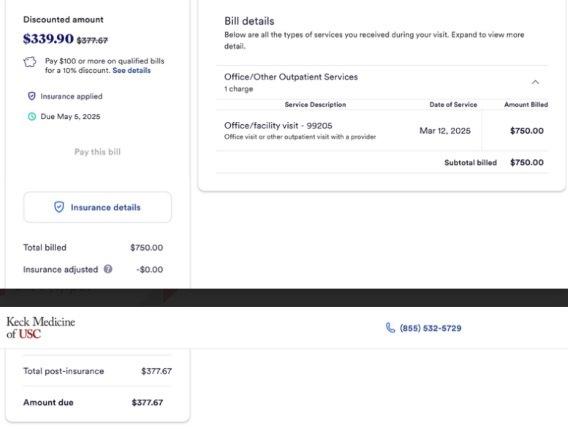Click the Bill details heading

tap(249, 21)
